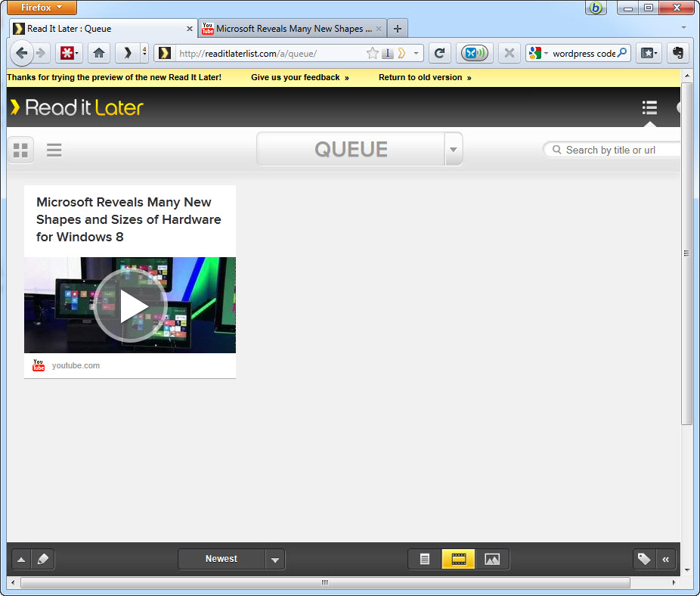Viewport: 700px width, 596px height.
Task: Switch to grid tile view
Action: pyautogui.click(x=20, y=150)
